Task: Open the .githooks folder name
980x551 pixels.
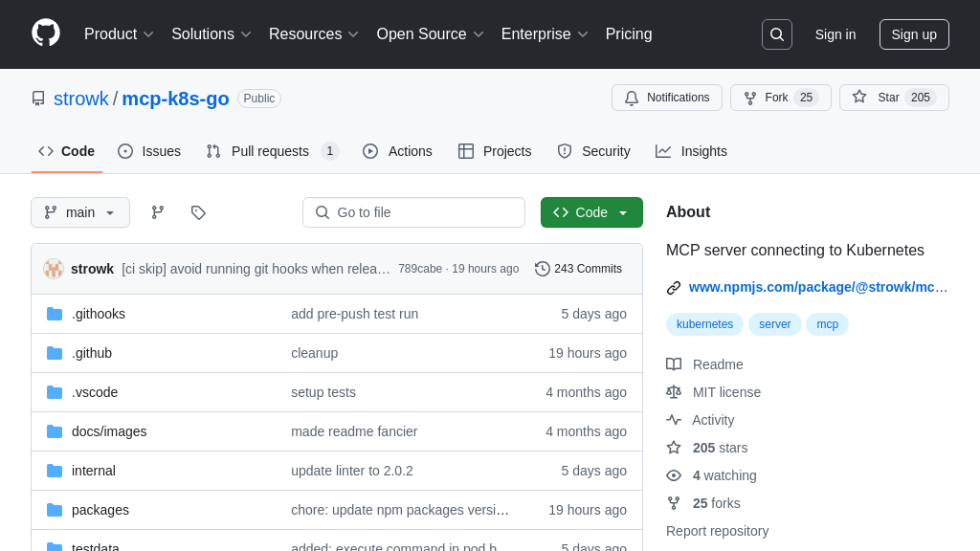Action: (99, 314)
